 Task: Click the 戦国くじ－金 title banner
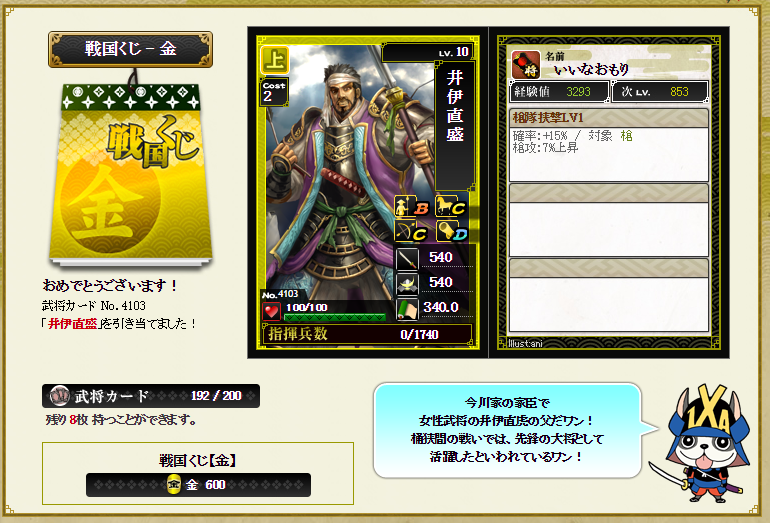[x=130, y=49]
